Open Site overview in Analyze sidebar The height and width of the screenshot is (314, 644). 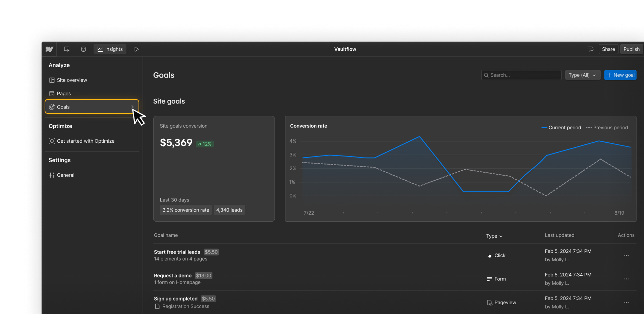(92, 80)
